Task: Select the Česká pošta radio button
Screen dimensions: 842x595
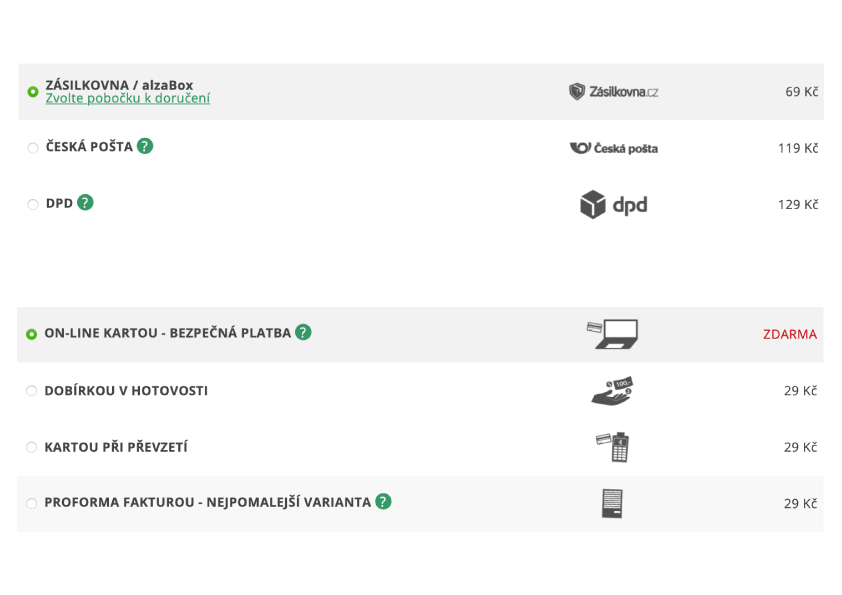Action: 33,148
